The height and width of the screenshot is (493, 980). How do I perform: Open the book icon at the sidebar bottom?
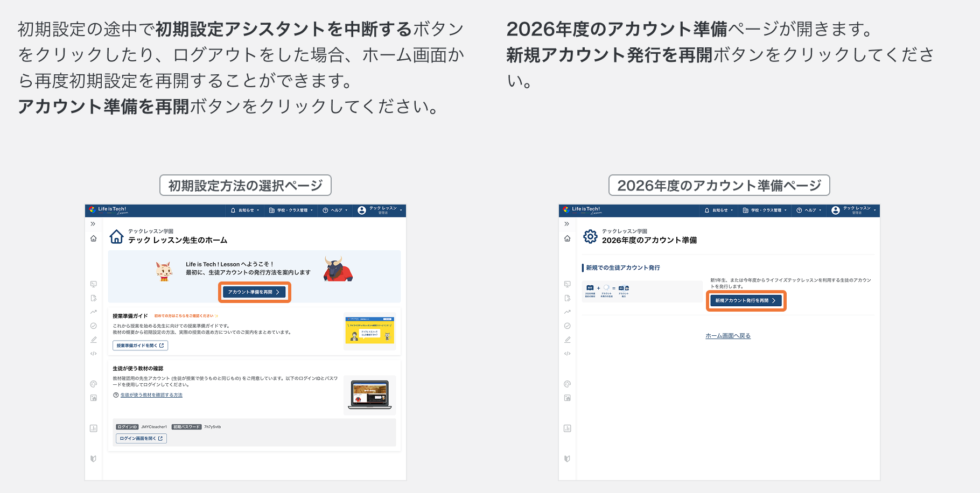pos(93,457)
